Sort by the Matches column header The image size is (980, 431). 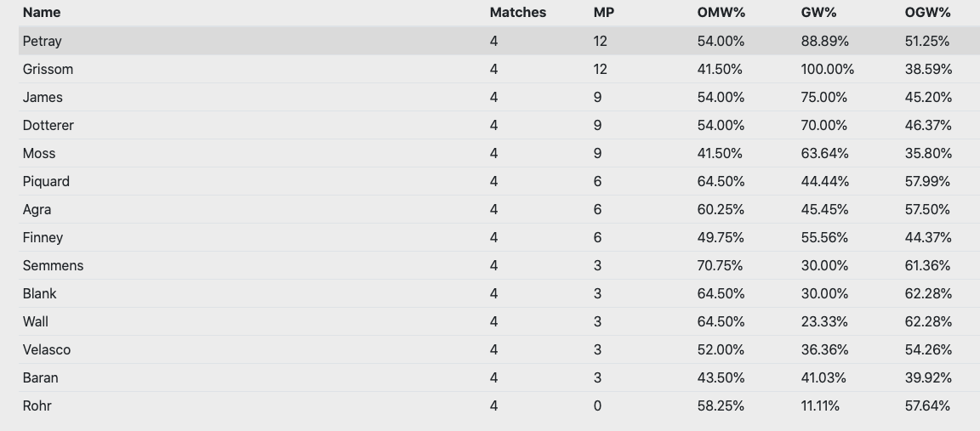coord(517,13)
